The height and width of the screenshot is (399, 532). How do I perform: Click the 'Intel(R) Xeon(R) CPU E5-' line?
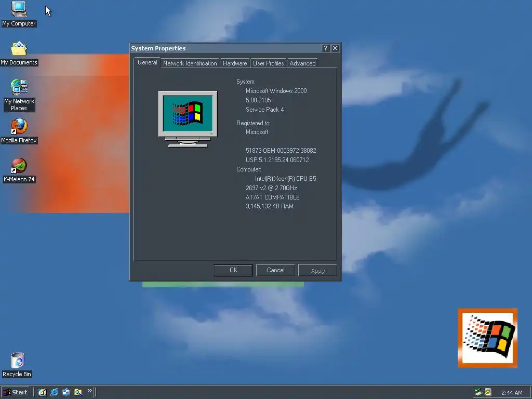[x=286, y=179]
